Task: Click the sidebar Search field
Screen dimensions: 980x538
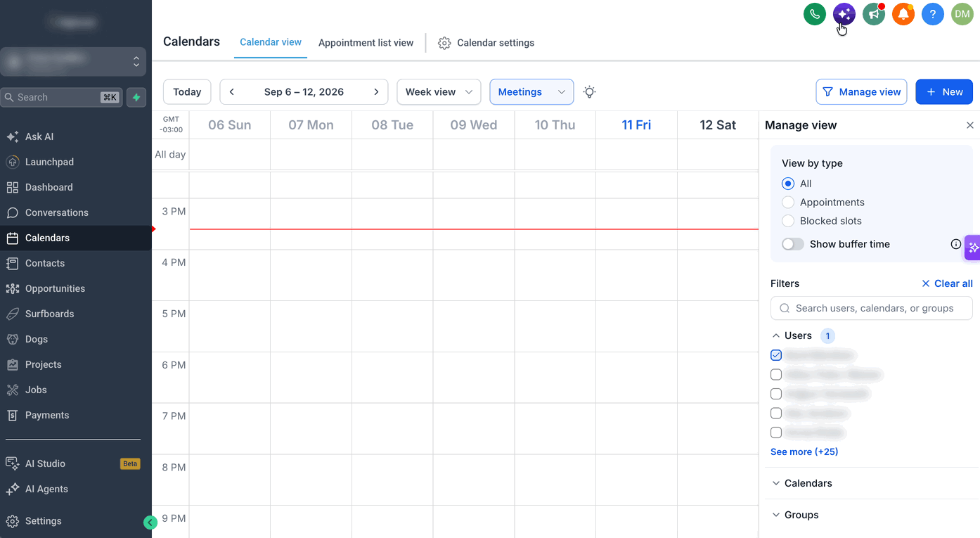Action: tap(62, 97)
